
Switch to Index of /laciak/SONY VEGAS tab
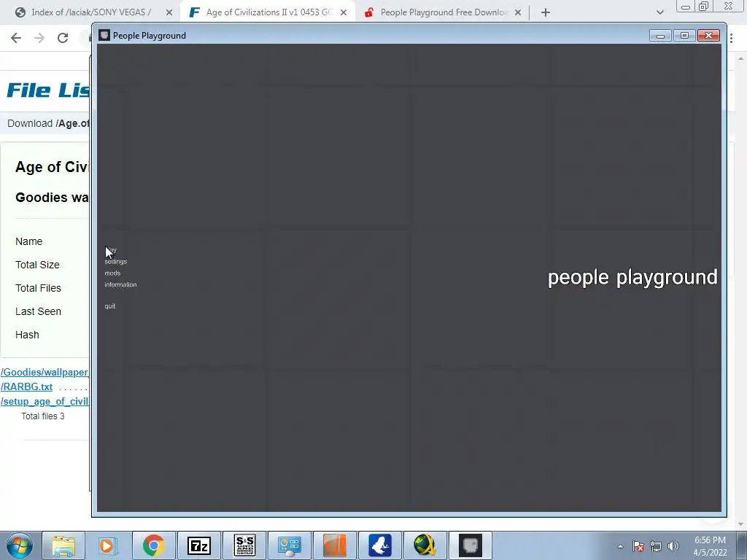click(x=90, y=12)
